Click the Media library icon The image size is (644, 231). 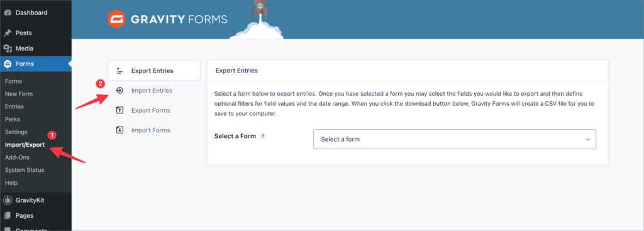[7, 48]
